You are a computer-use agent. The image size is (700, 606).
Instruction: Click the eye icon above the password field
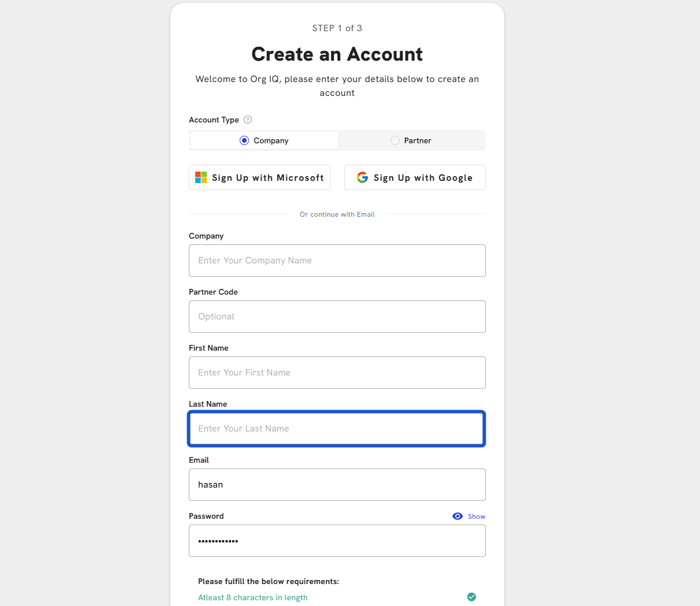click(x=457, y=516)
